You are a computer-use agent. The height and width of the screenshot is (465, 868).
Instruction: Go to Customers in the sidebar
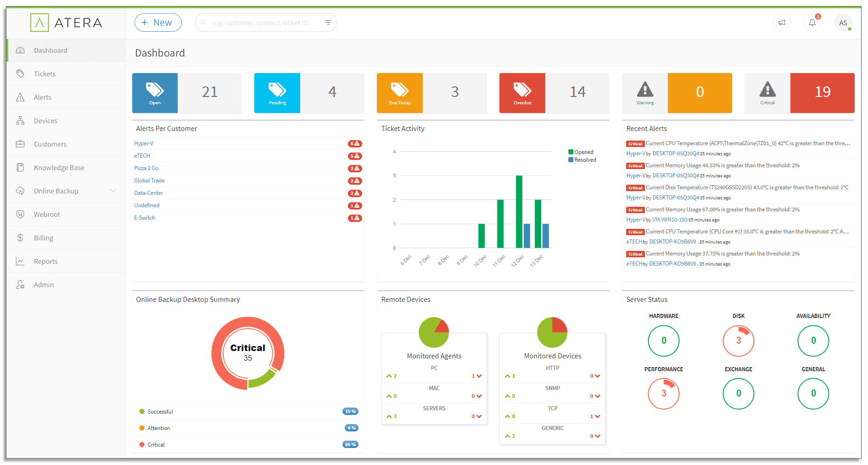point(66,144)
